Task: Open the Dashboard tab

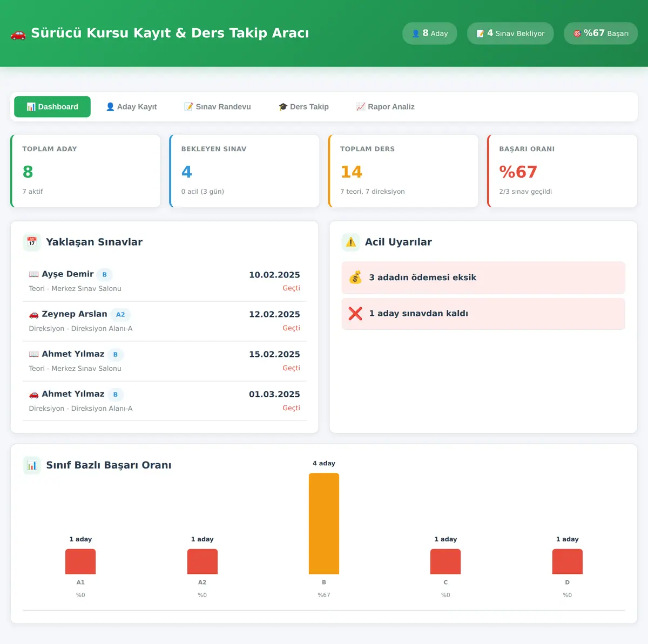Action: [52, 107]
